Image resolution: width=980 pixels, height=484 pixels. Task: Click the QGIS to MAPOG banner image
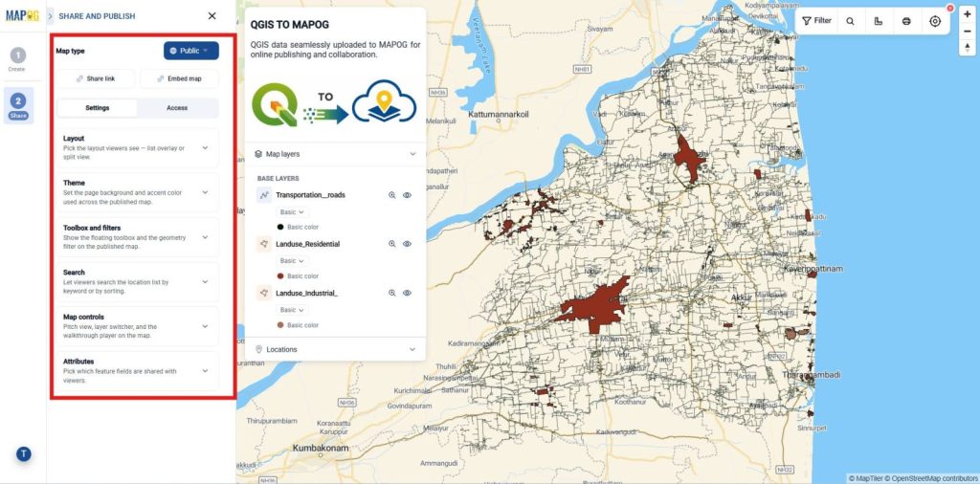point(334,103)
